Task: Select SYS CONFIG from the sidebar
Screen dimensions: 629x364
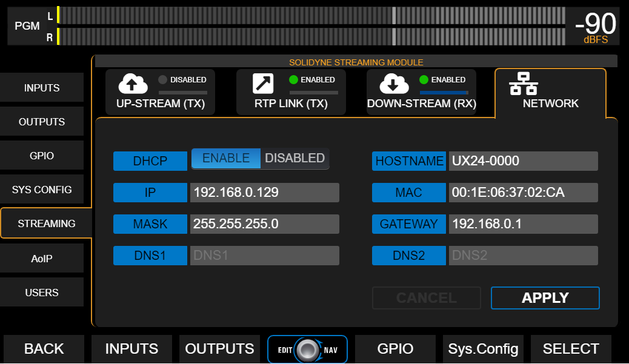Action: click(42, 189)
